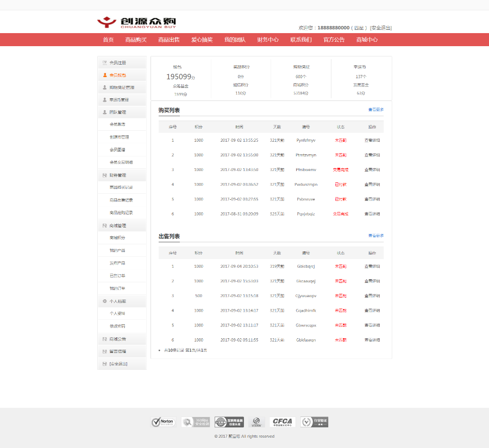The width and height of the screenshot is (489, 448).
Task: Select 商品购买记录 in the sidebar
Action: (x=121, y=187)
